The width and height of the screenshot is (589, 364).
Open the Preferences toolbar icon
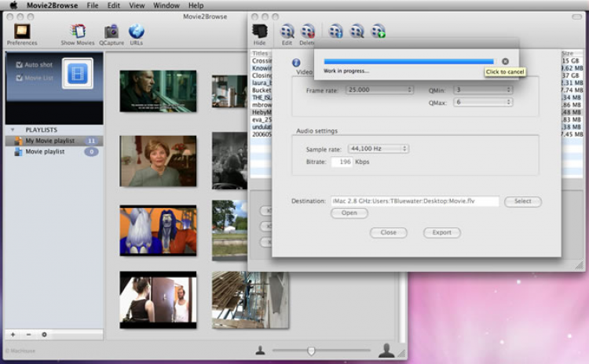pyautogui.click(x=21, y=31)
